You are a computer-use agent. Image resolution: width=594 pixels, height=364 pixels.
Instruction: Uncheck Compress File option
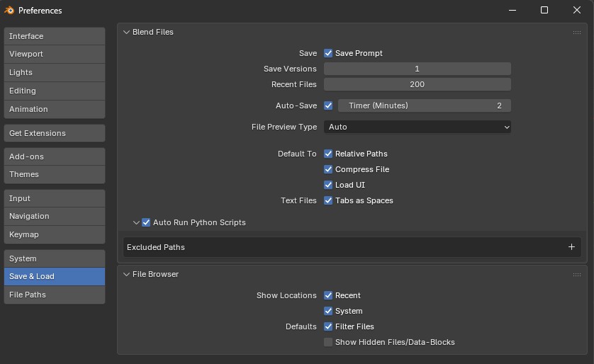coord(329,169)
